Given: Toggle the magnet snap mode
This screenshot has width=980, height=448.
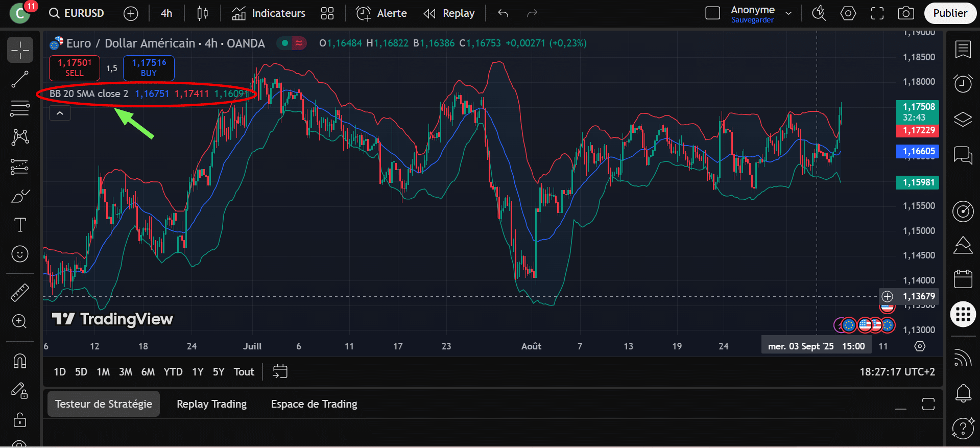Looking at the screenshot, I should pyautogui.click(x=20, y=361).
